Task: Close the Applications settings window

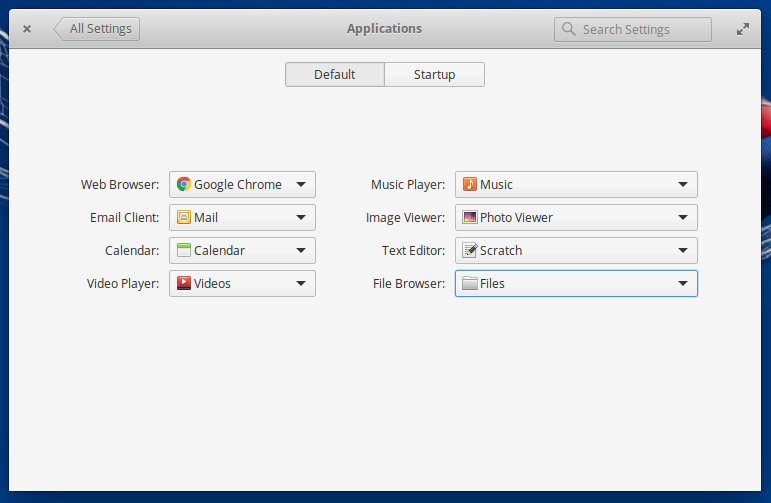Action: click(x=27, y=29)
